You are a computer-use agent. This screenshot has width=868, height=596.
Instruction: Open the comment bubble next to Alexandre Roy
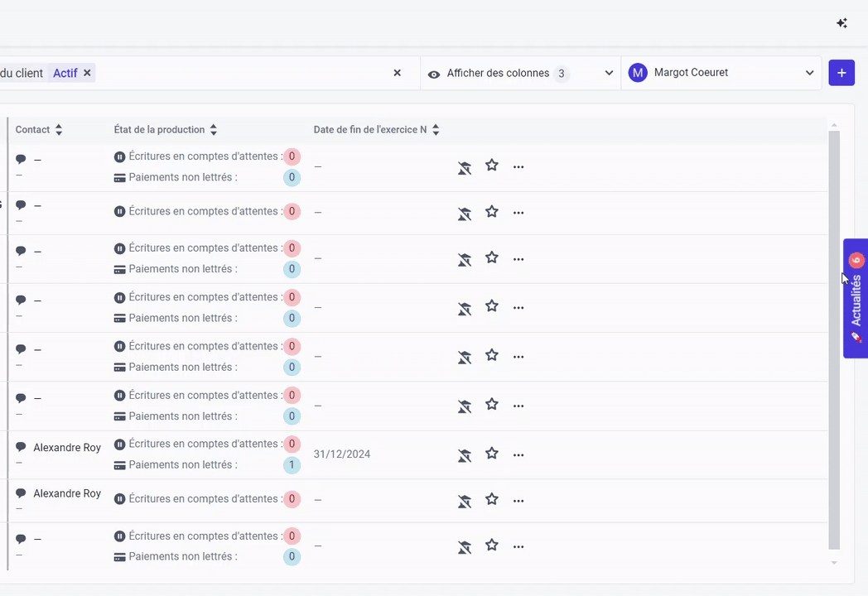tap(21, 447)
